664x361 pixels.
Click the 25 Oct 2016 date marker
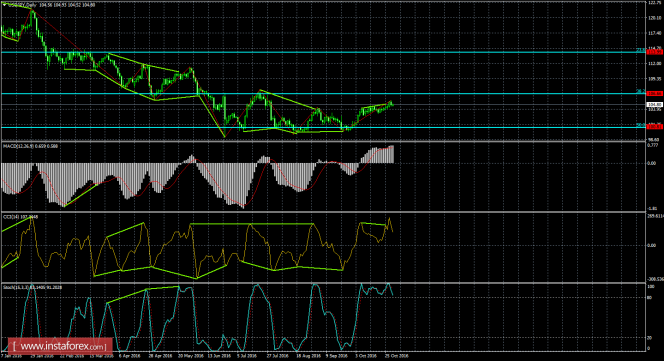[x=396, y=356]
